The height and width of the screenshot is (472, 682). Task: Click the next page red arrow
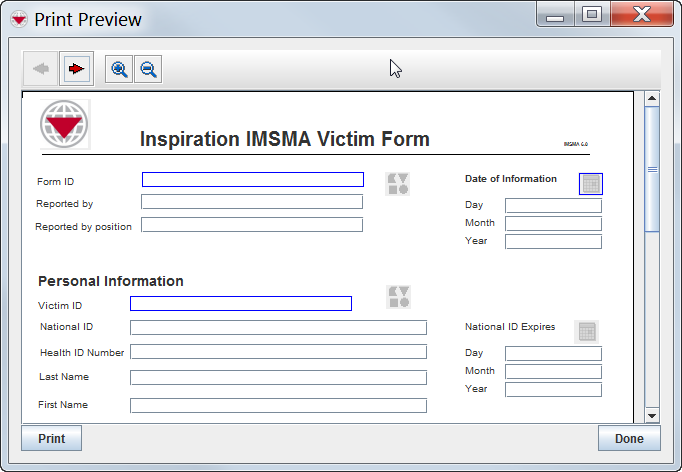tap(76, 69)
